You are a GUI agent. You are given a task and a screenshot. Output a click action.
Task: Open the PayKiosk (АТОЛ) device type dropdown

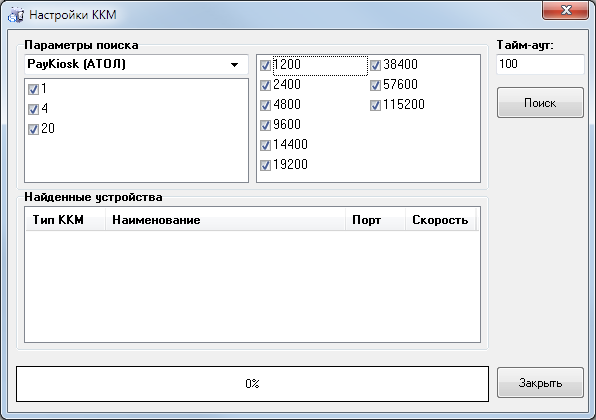(136, 64)
